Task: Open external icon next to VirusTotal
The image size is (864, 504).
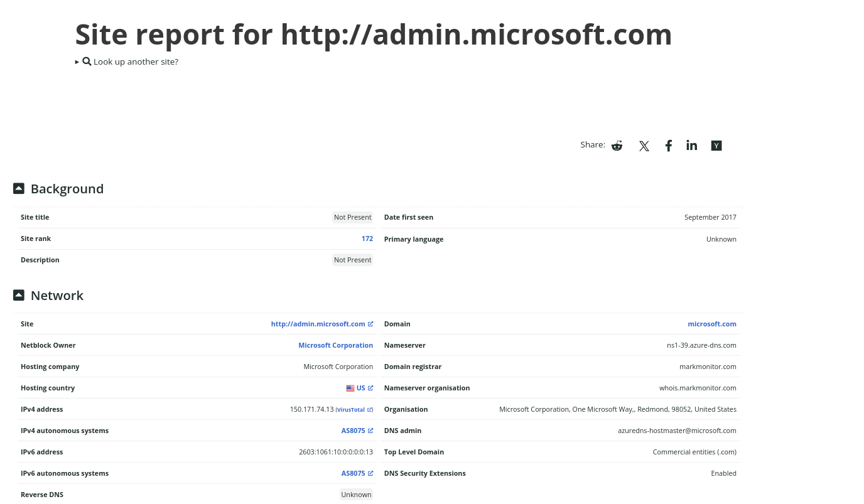Action: pos(370,410)
